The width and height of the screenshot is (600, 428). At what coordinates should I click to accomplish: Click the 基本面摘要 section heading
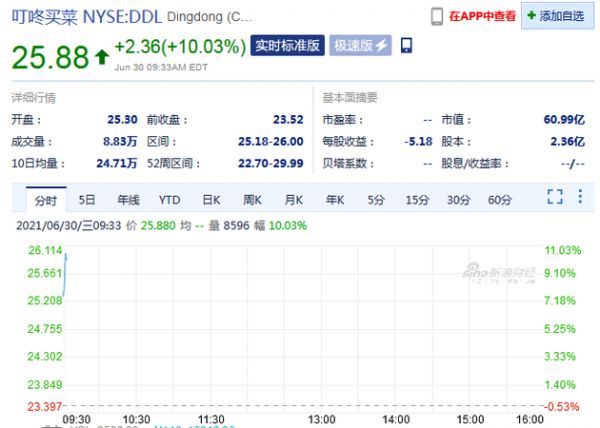[x=350, y=98]
